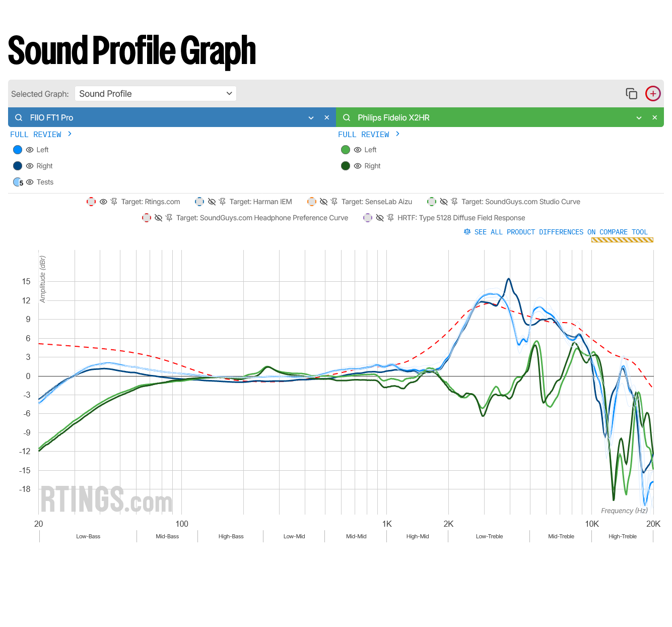The height and width of the screenshot is (627, 672).
Task: Click the search icon in the FIIO FT1 Pro bar
Action: (x=19, y=117)
